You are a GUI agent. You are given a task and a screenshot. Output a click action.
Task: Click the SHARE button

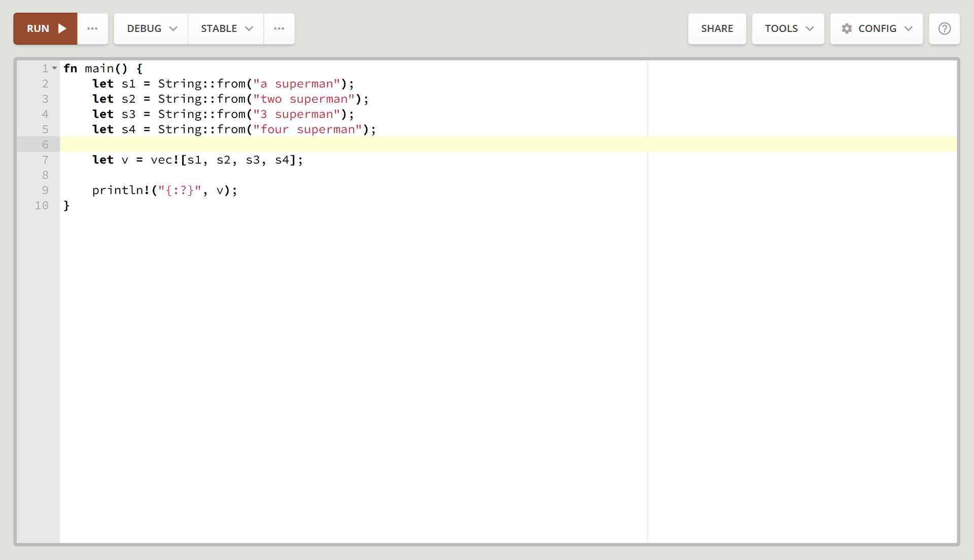[717, 29]
